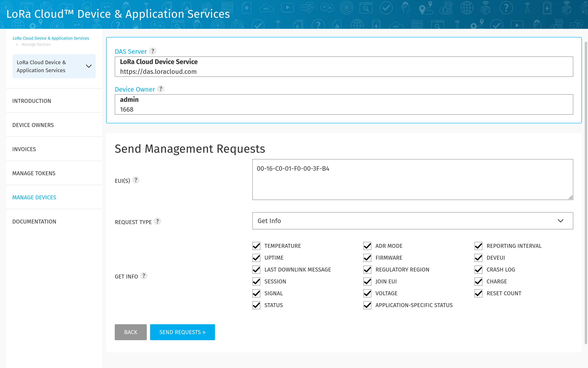Toggle the LAST DOWNLINK MESSAGE checkbox
588x368 pixels.
(256, 270)
